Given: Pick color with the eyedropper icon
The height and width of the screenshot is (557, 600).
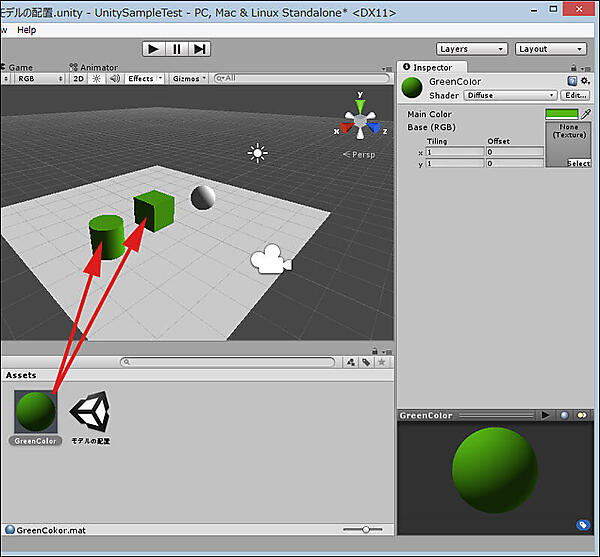Looking at the screenshot, I should [x=586, y=114].
